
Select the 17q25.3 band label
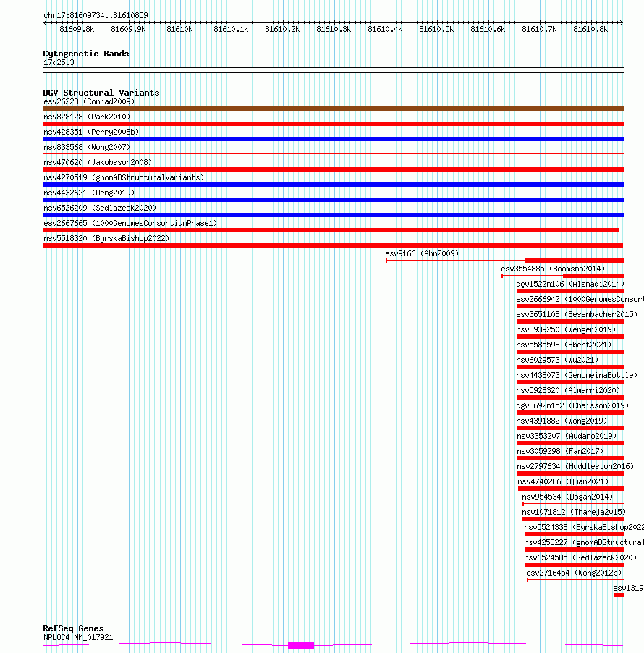[59, 62]
